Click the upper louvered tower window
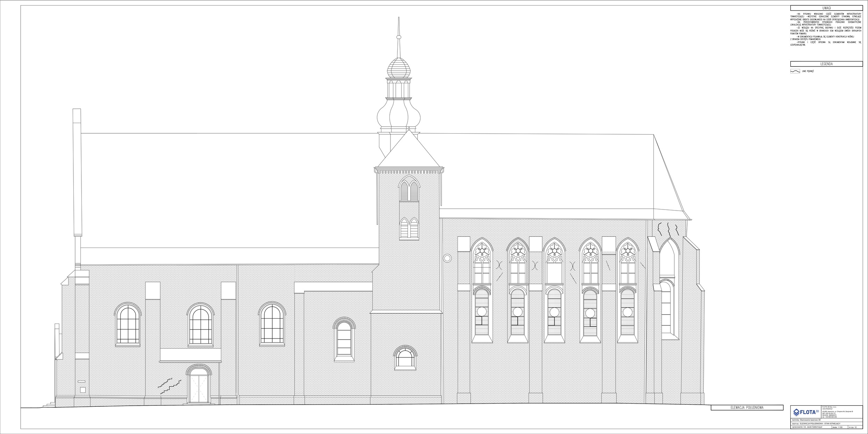The width and height of the screenshot is (868, 434). point(409,189)
